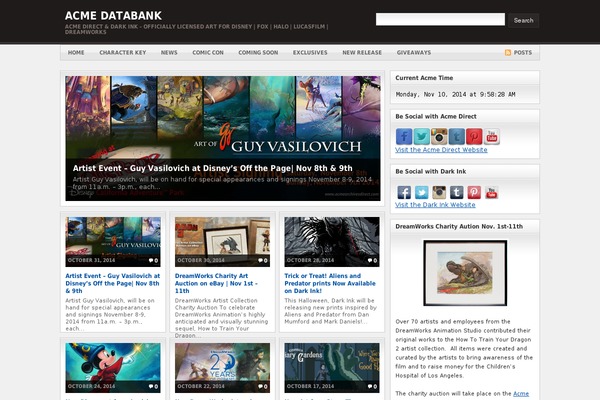Visit Acme Direct's Pinterest icon
The width and height of the screenshot is (600, 400).
point(474,136)
